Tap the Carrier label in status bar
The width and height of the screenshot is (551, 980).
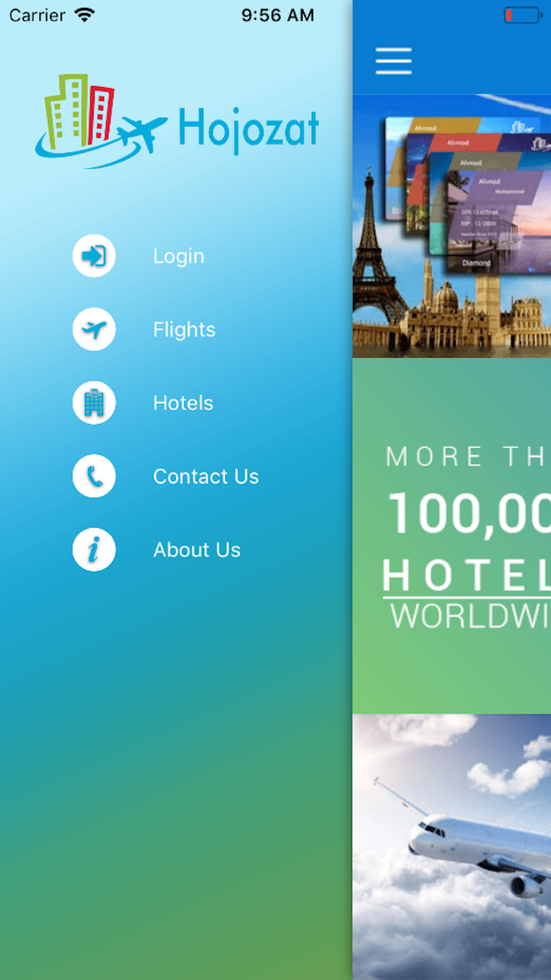pyautogui.click(x=37, y=15)
